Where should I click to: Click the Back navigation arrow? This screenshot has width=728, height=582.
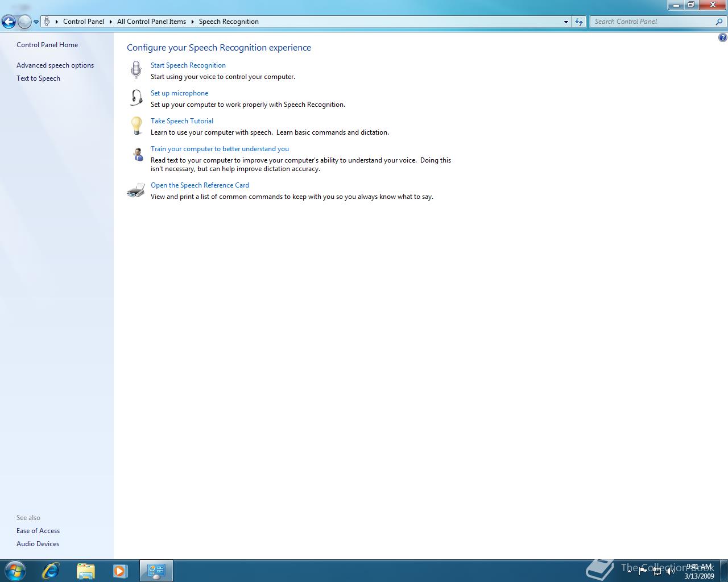(x=9, y=22)
